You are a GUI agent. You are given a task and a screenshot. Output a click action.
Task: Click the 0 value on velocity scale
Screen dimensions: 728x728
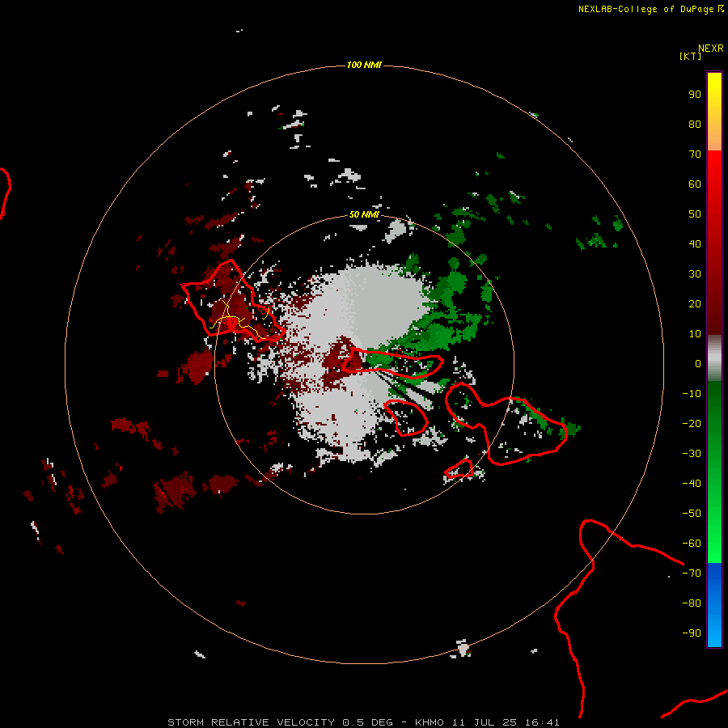coord(698,363)
